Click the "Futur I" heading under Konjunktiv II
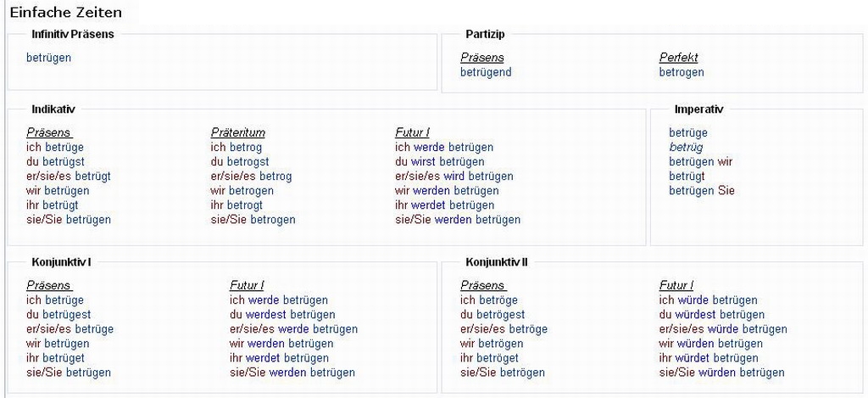Screen dimensions: 868x398 pos(676,285)
